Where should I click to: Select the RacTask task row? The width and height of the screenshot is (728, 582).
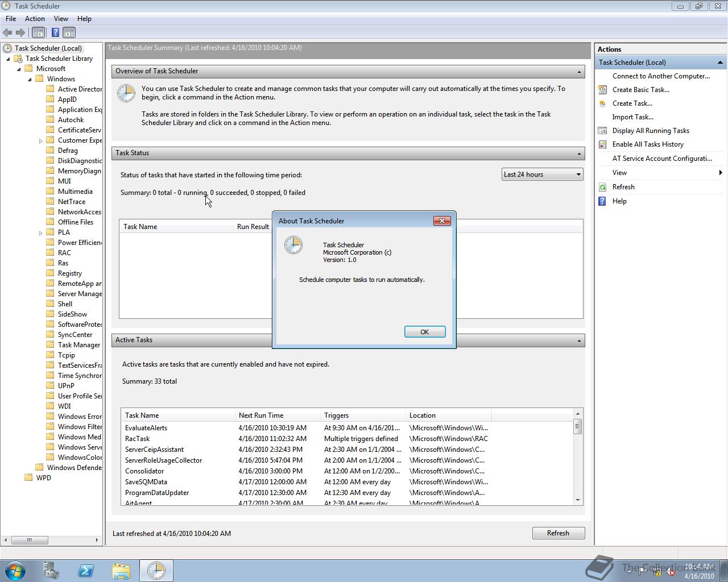[347, 439]
